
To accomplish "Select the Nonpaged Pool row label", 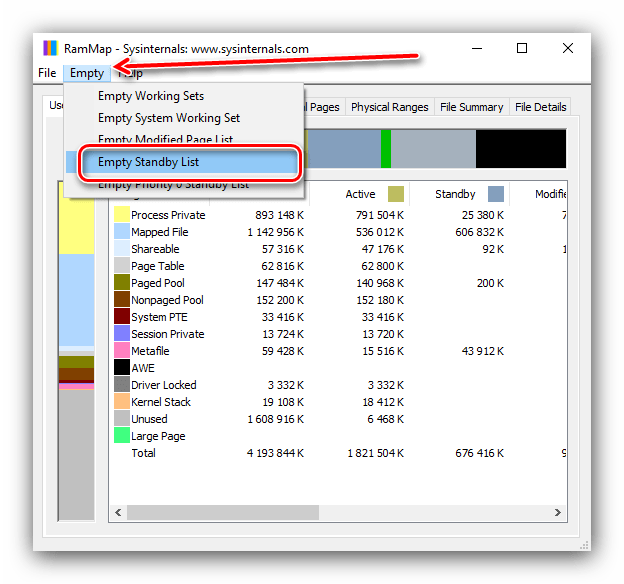I will coord(167,300).
